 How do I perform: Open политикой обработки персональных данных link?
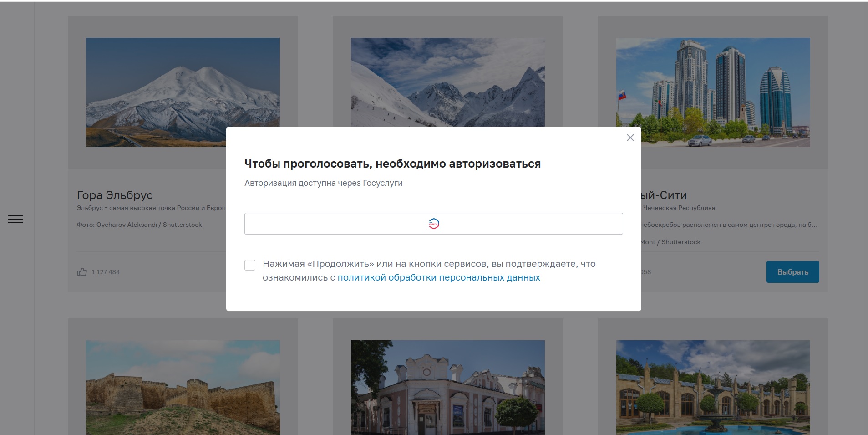(x=438, y=278)
